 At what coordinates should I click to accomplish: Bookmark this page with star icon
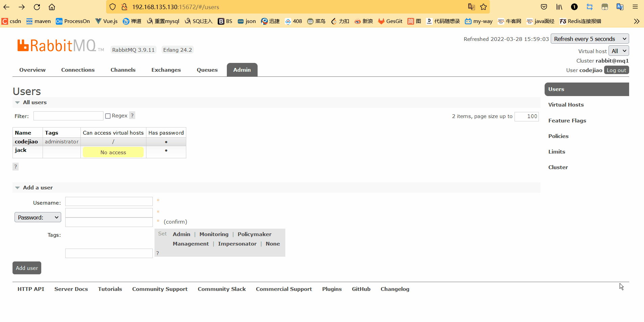[x=483, y=7]
